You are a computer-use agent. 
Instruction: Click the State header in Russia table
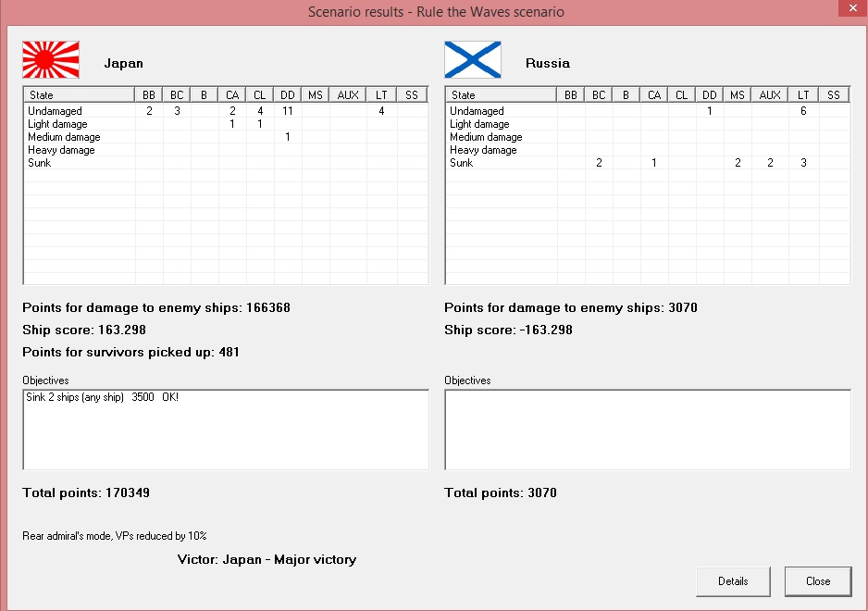click(501, 94)
